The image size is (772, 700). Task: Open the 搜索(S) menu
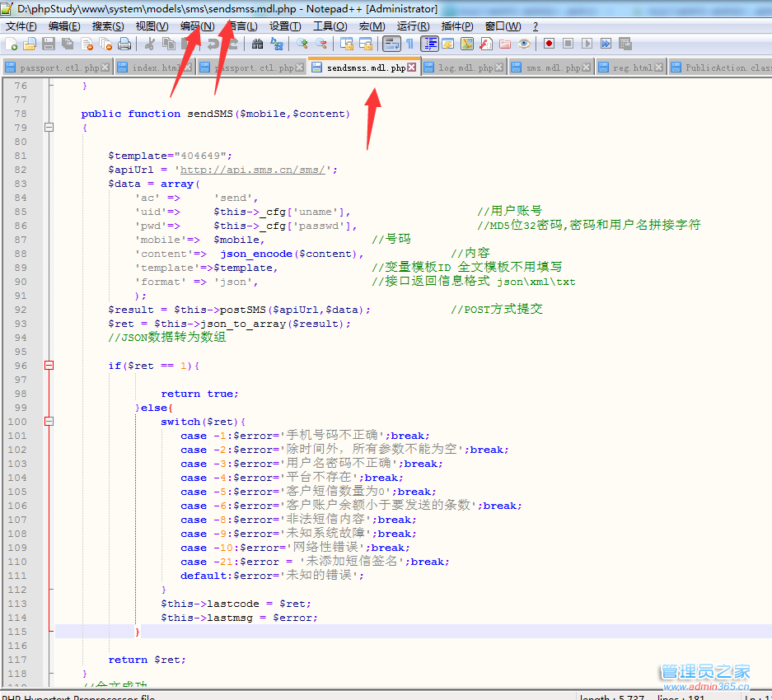(x=108, y=26)
